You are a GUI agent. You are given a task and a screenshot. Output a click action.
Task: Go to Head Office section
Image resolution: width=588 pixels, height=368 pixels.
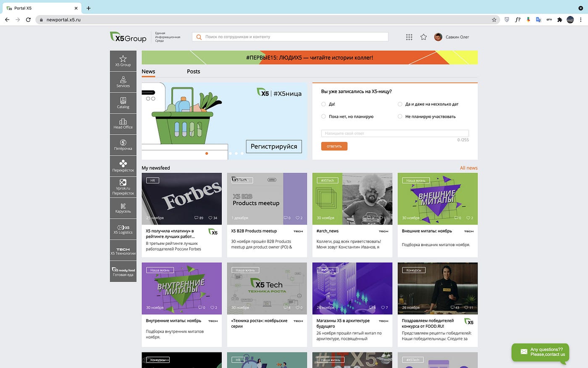(123, 124)
